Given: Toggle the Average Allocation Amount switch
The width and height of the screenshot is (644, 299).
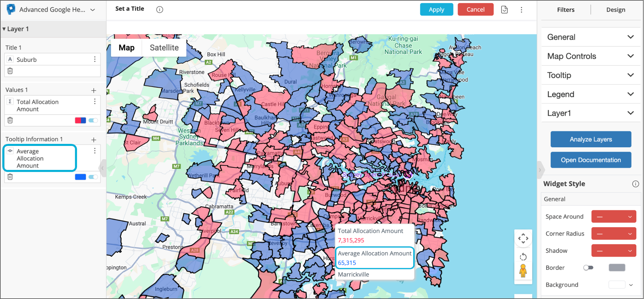Looking at the screenshot, I should pyautogui.click(x=93, y=177).
